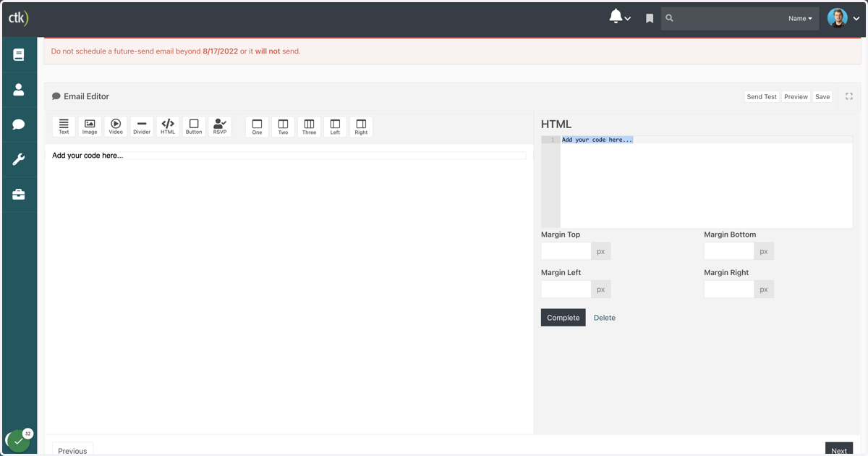Save the email
The height and width of the screenshot is (456, 868).
click(x=822, y=96)
